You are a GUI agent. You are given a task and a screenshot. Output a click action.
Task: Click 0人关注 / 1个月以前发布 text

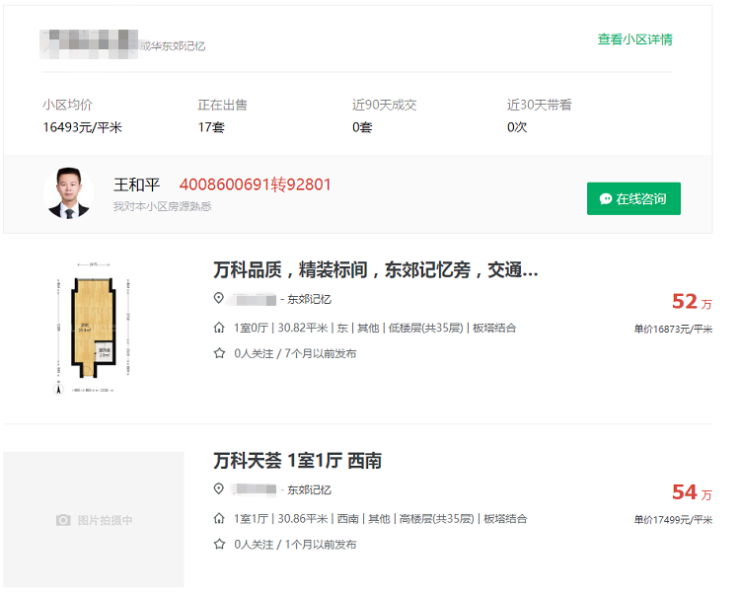[295, 545]
